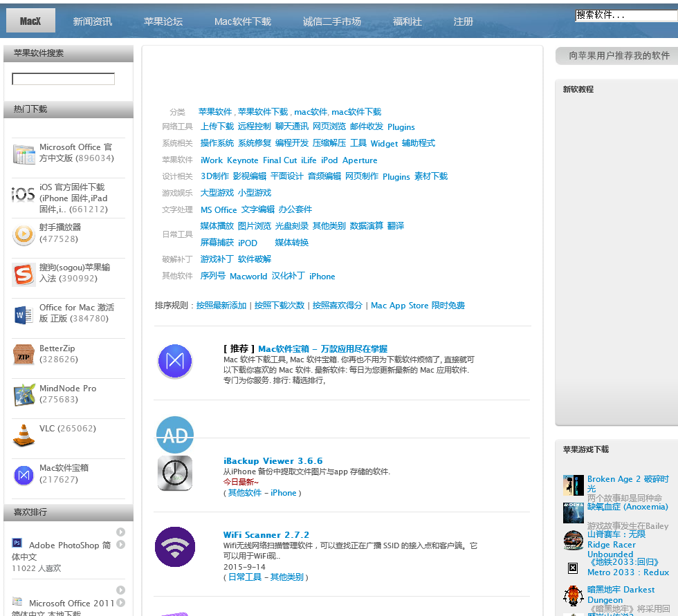Click the 苹果软件搜索 sidebar input field
The width and height of the screenshot is (678, 616).
point(63,79)
